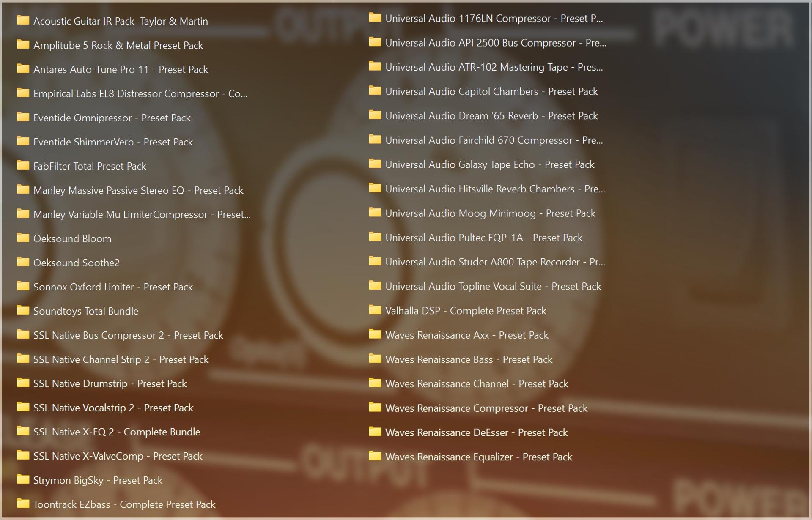Select Valhalla DSP folder icon
812x520 pixels.
click(x=375, y=309)
